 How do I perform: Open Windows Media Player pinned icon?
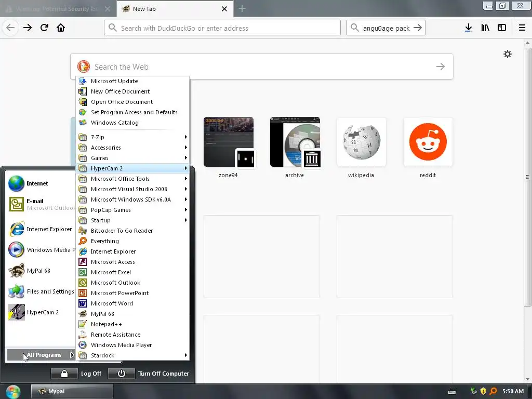[16, 250]
